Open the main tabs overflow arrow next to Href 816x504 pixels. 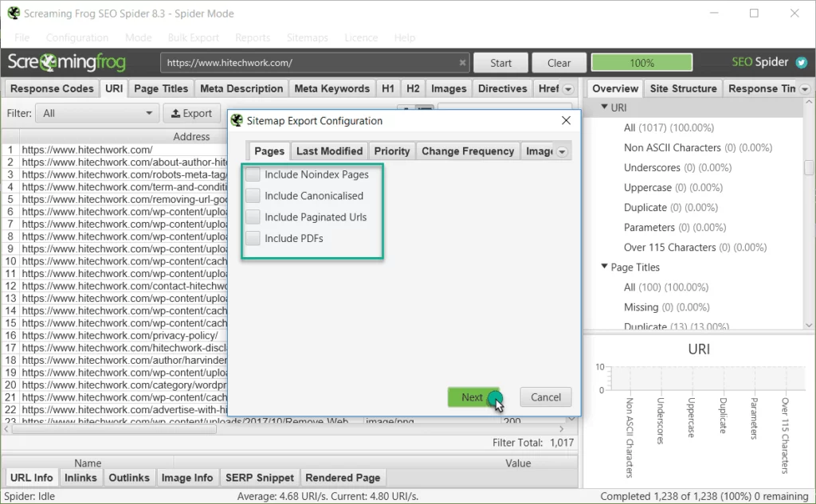pos(568,89)
